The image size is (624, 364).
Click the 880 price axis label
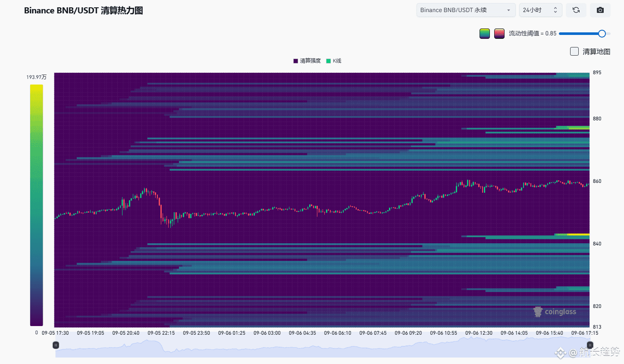(x=597, y=119)
